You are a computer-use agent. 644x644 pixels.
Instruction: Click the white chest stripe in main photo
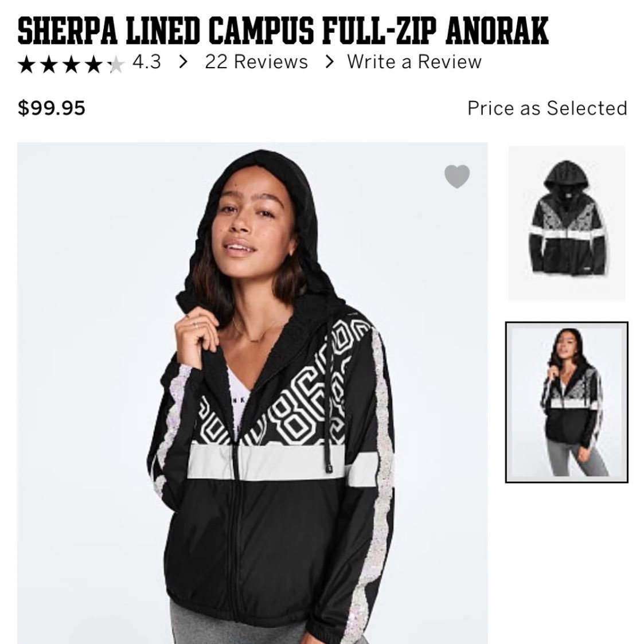point(266,462)
